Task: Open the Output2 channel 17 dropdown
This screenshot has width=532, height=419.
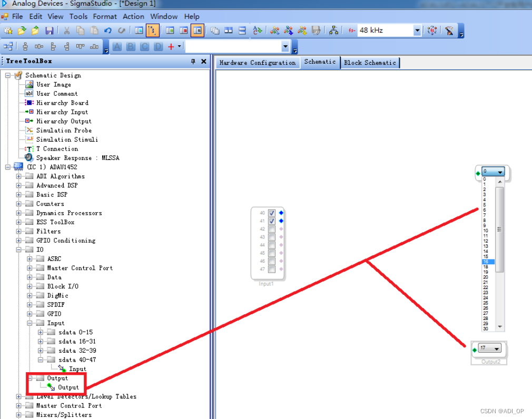Action: pyautogui.click(x=497, y=348)
